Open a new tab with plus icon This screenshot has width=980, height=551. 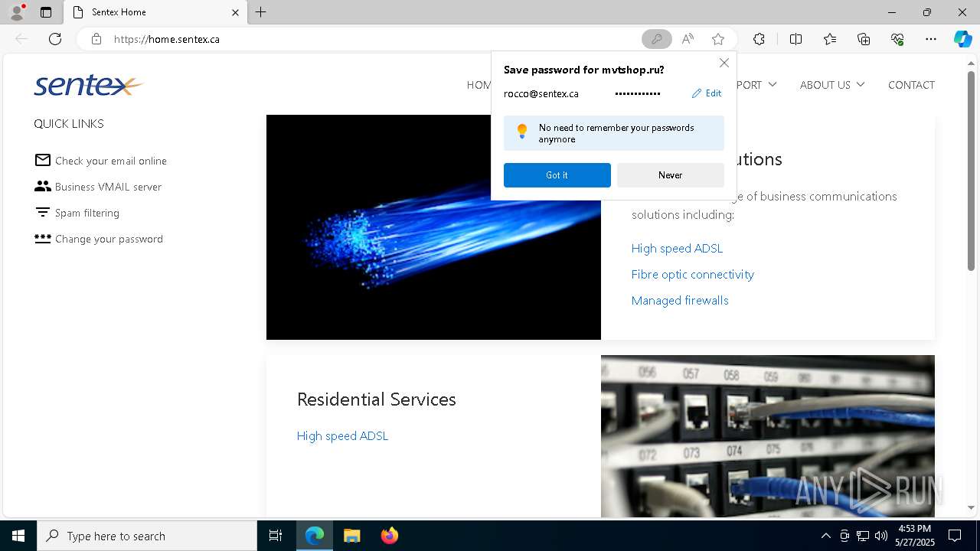[x=261, y=12]
